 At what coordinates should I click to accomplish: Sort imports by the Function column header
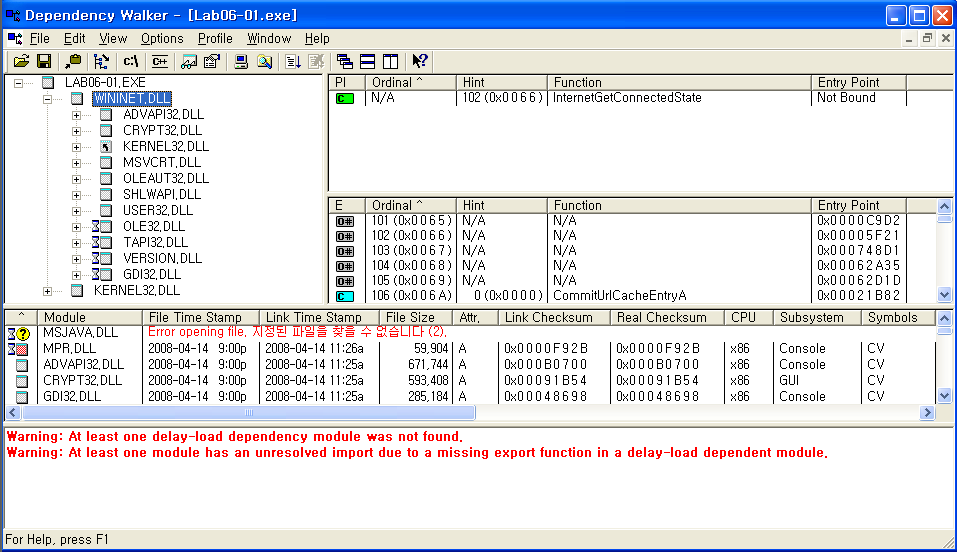coord(679,82)
